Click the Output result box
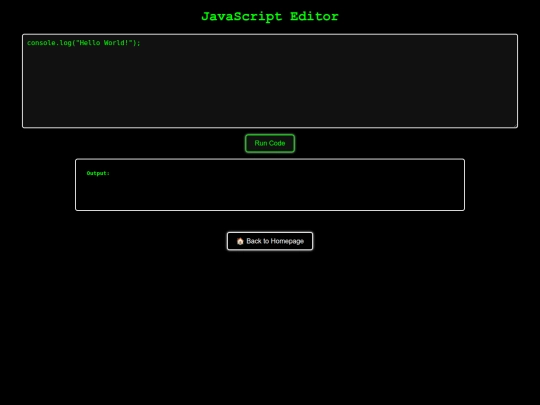This screenshot has height=405, width=540. tap(270, 185)
